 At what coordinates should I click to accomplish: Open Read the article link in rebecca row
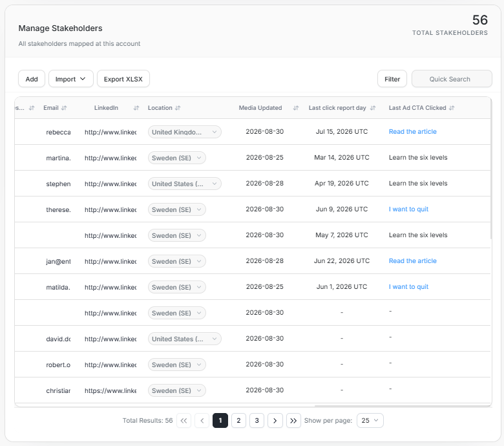click(413, 131)
